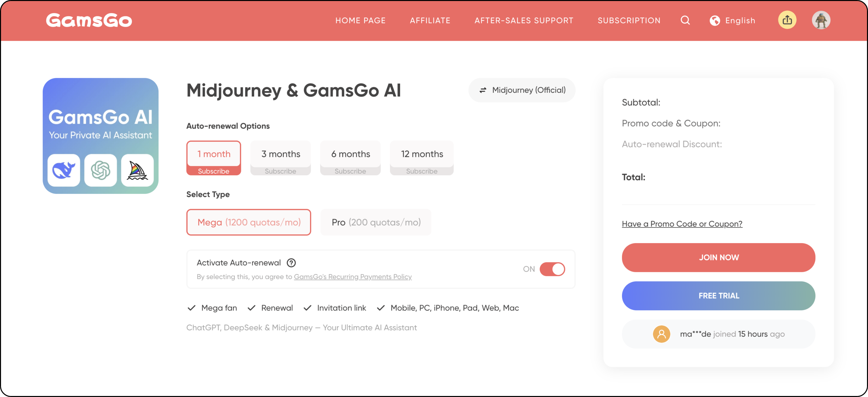Click the Midjourney sailboat icon
Viewport: 868px width, 397px height.
tap(137, 170)
